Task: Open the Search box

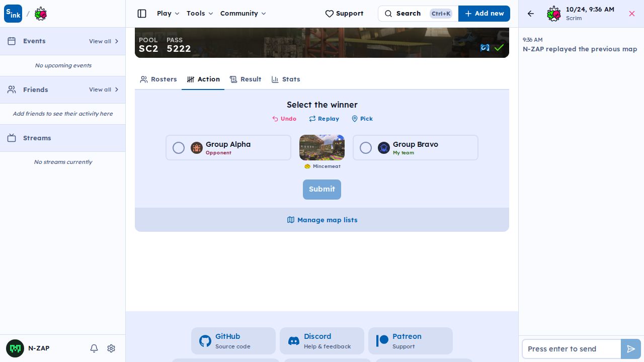Action: click(x=418, y=14)
